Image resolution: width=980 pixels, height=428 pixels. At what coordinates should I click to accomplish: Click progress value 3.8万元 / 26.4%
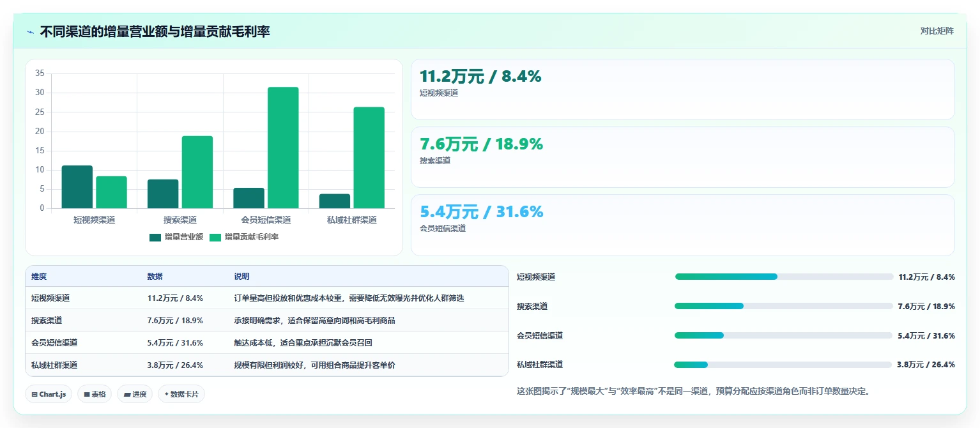pyautogui.click(x=926, y=365)
